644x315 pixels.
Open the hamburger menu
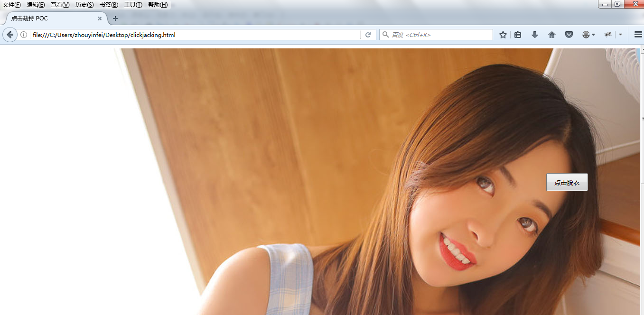[638, 35]
